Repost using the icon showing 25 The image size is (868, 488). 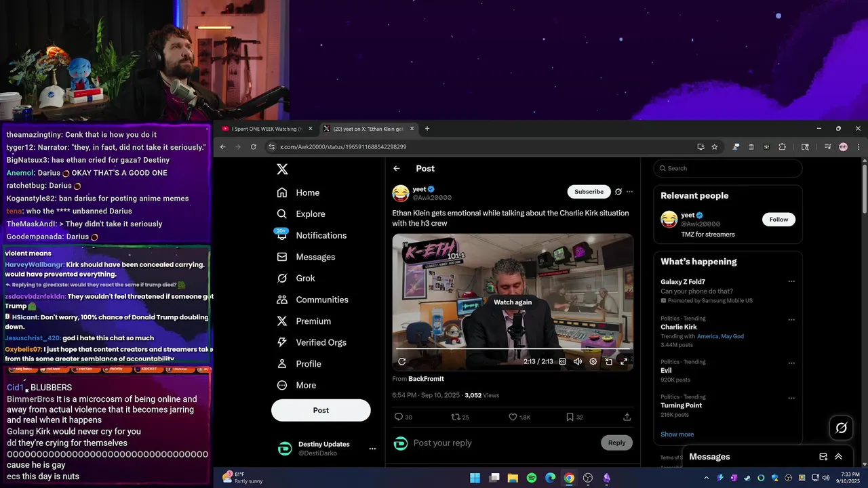(x=460, y=418)
